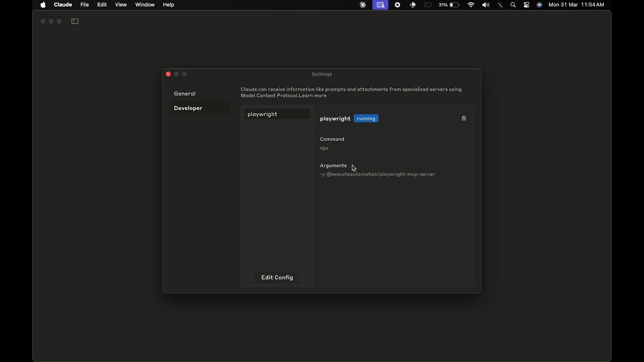The image size is (644, 362).
Task: Open the File menu
Action: pyautogui.click(x=85, y=5)
